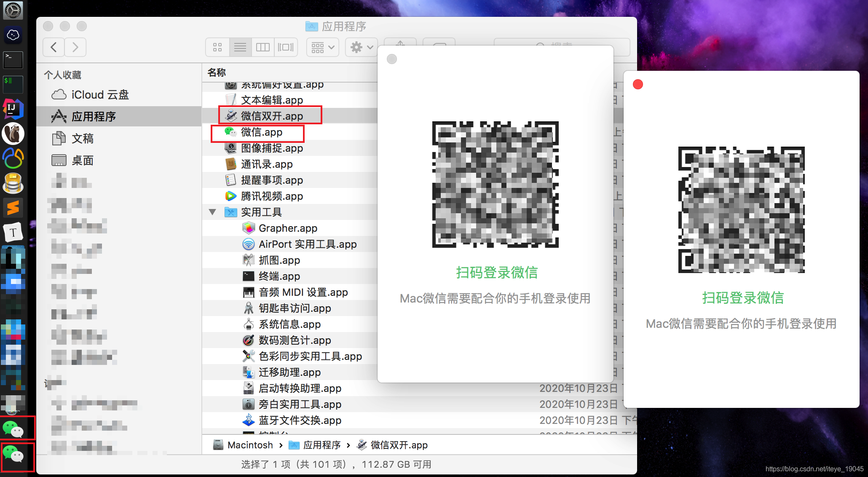This screenshot has height=477, width=868.
Task: Switch Finder to icon view
Action: 217,47
